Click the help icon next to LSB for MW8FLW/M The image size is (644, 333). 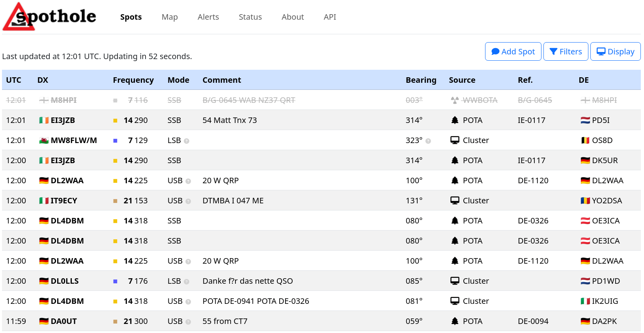[x=187, y=141]
